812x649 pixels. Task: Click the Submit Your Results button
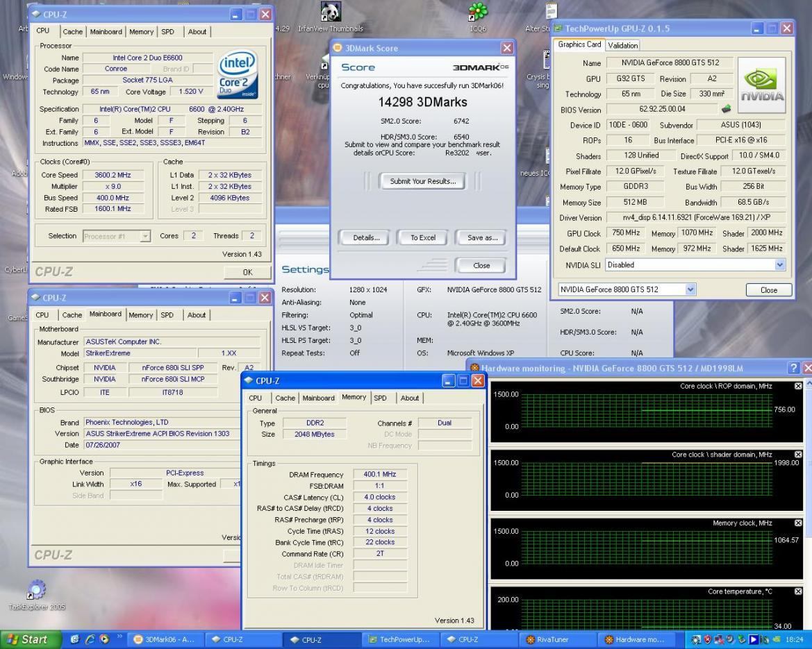[422, 181]
